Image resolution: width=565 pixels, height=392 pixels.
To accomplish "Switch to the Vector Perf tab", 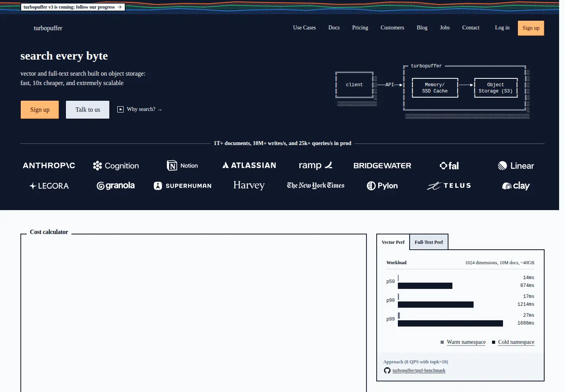I will [x=393, y=242].
